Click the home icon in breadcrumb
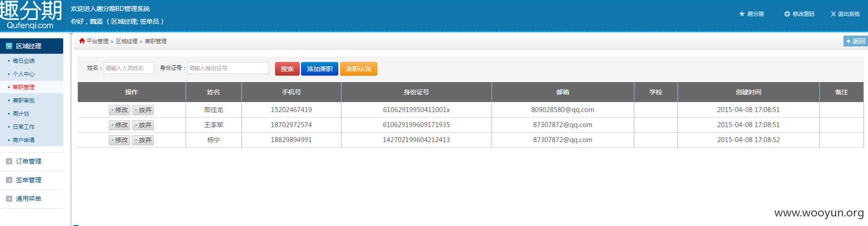Image resolution: width=868 pixels, height=226 pixels. (x=82, y=41)
